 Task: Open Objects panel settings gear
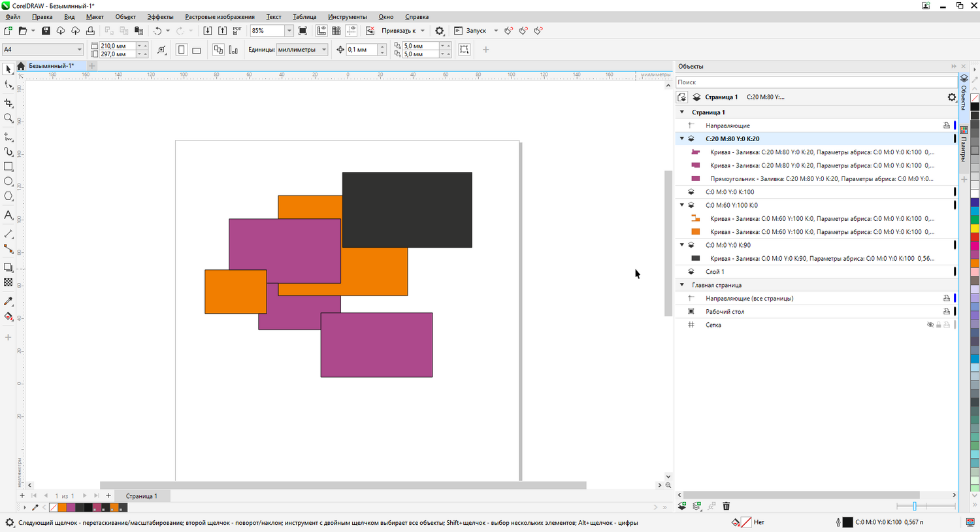point(951,97)
